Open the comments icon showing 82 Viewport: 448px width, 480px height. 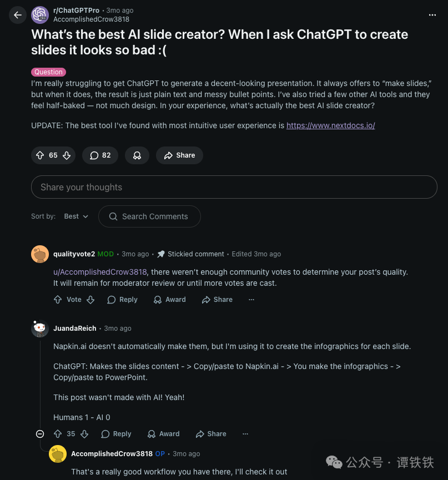coord(100,155)
